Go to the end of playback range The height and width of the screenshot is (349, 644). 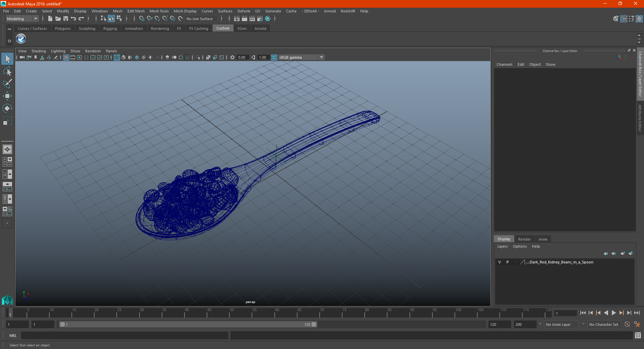637,313
